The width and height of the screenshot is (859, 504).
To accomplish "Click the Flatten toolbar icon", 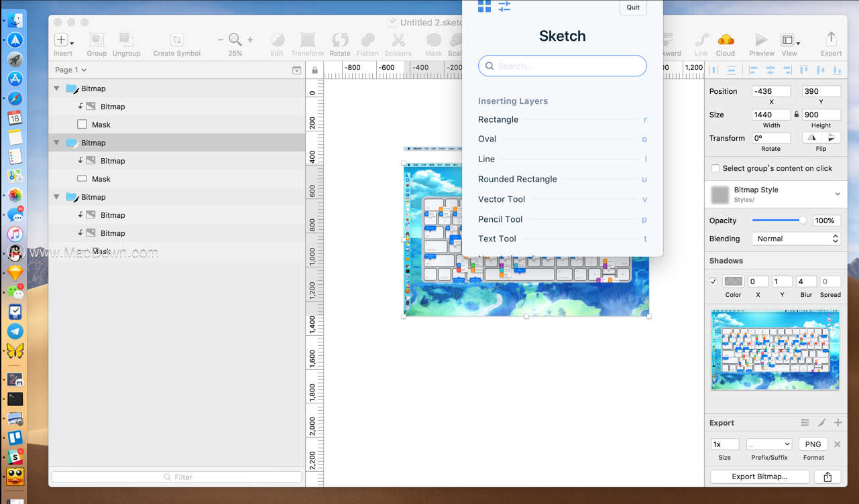I will point(367,40).
